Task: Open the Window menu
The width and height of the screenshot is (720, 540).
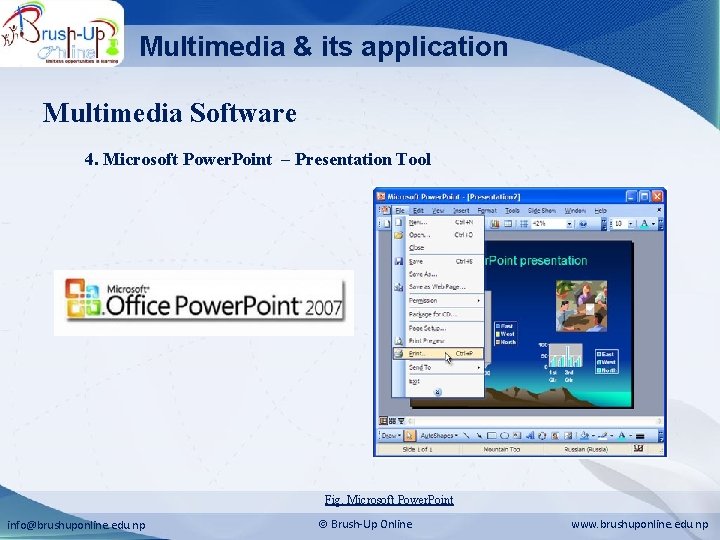Action: tap(575, 210)
